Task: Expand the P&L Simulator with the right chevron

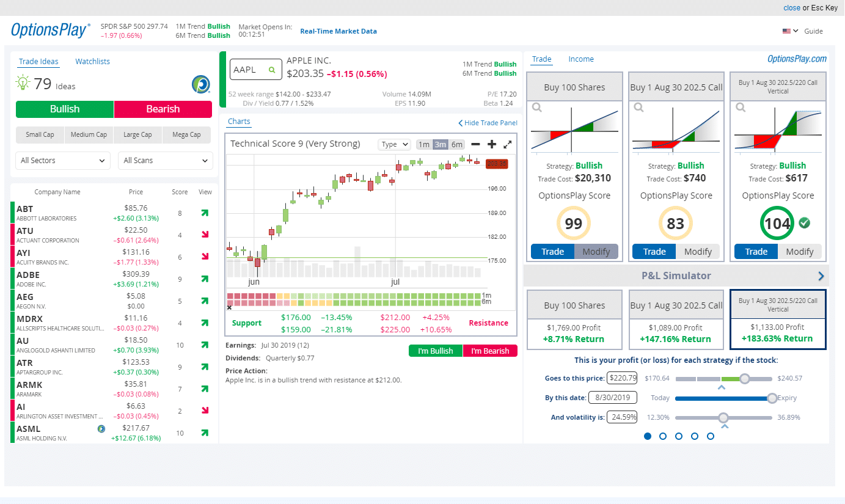Action: [x=821, y=276]
